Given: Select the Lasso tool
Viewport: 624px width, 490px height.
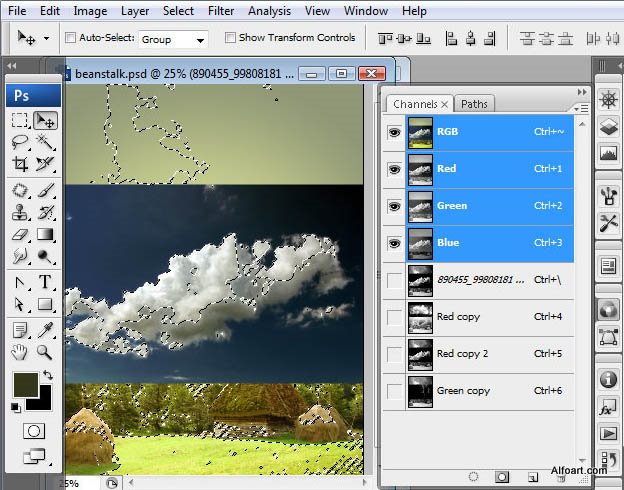Looking at the screenshot, I should click(x=20, y=143).
